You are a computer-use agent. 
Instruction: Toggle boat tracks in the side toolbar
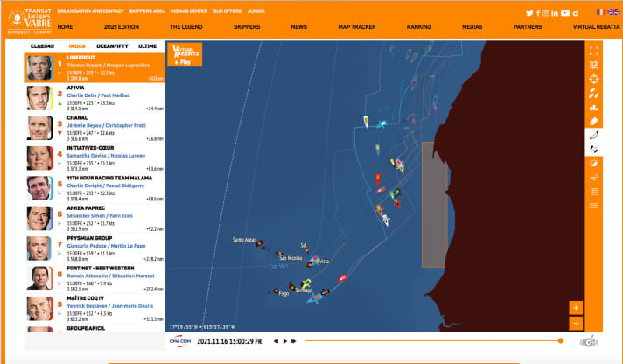point(593,136)
